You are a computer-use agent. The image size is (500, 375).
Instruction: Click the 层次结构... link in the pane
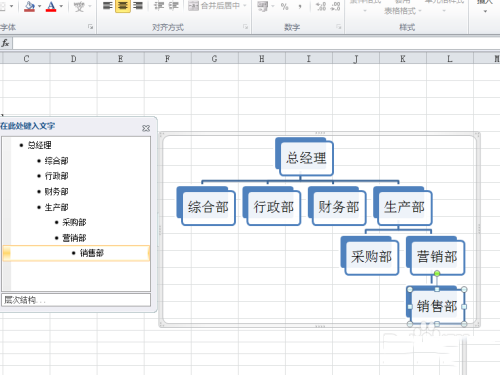point(25,300)
